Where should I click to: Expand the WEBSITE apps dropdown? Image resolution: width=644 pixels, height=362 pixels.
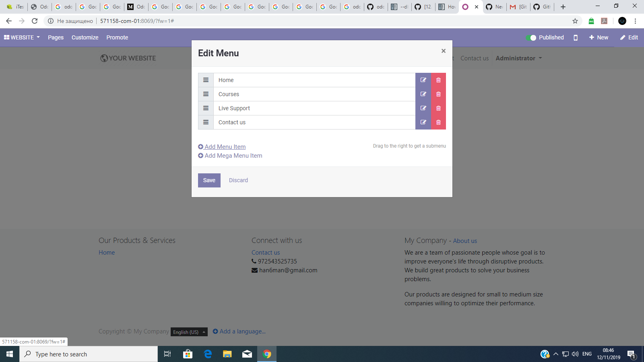point(22,37)
